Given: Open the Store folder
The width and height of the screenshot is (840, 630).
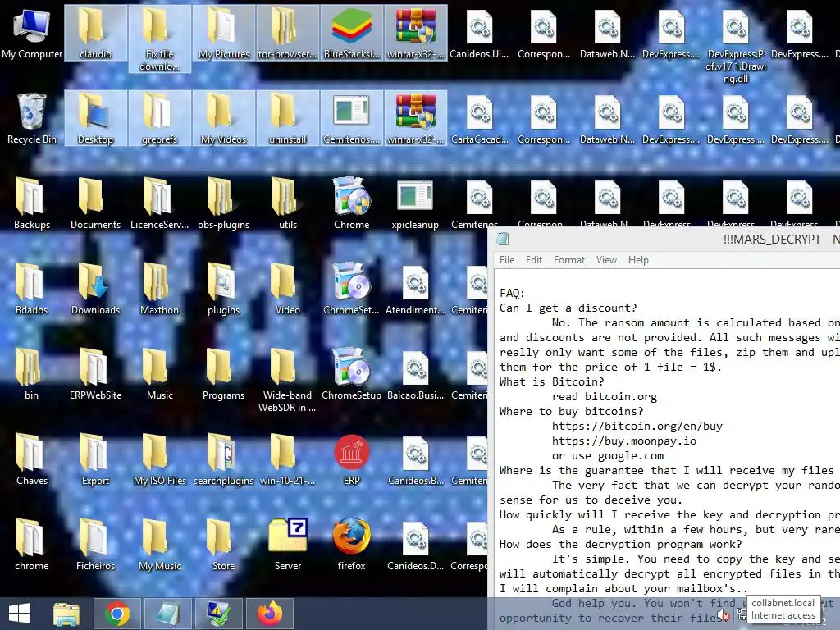Looking at the screenshot, I should tap(223, 545).
